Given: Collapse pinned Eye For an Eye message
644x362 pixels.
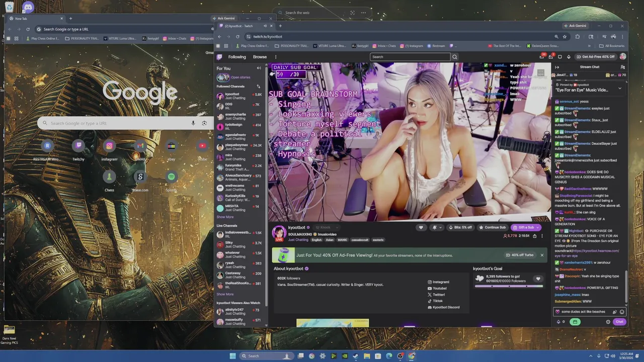Looking at the screenshot, I should tap(619, 88).
